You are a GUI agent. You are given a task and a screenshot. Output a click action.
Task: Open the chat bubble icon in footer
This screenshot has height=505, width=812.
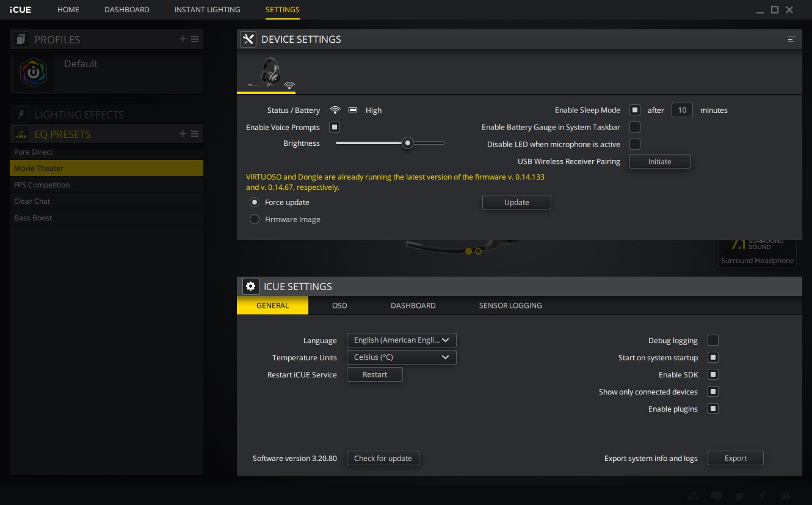[717, 496]
